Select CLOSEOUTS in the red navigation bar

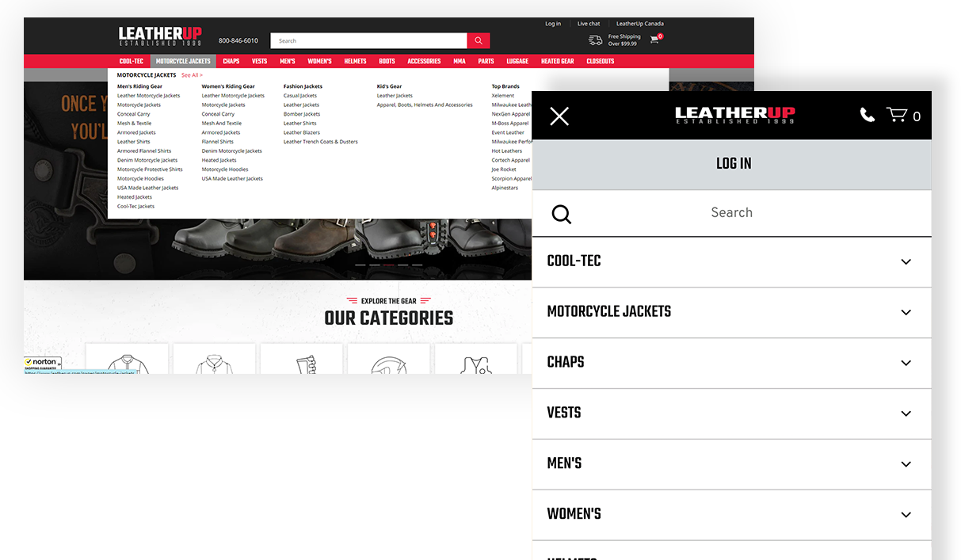[x=600, y=61]
